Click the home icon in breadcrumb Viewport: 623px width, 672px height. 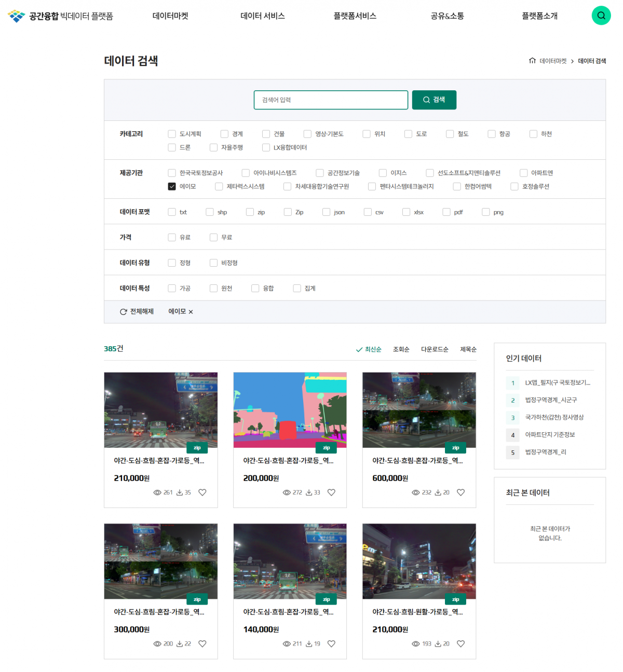coord(532,61)
